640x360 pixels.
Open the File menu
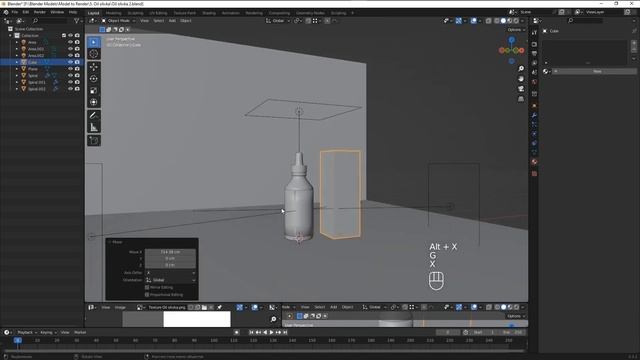15,12
